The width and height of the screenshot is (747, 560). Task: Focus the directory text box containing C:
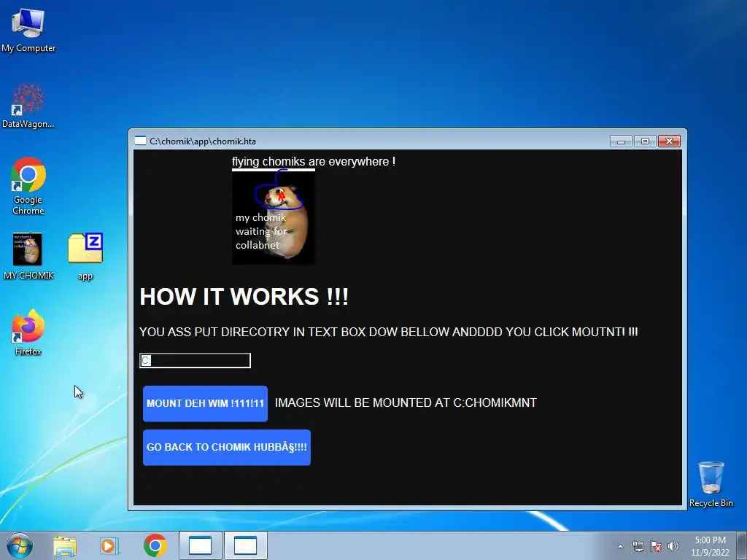pos(195,360)
